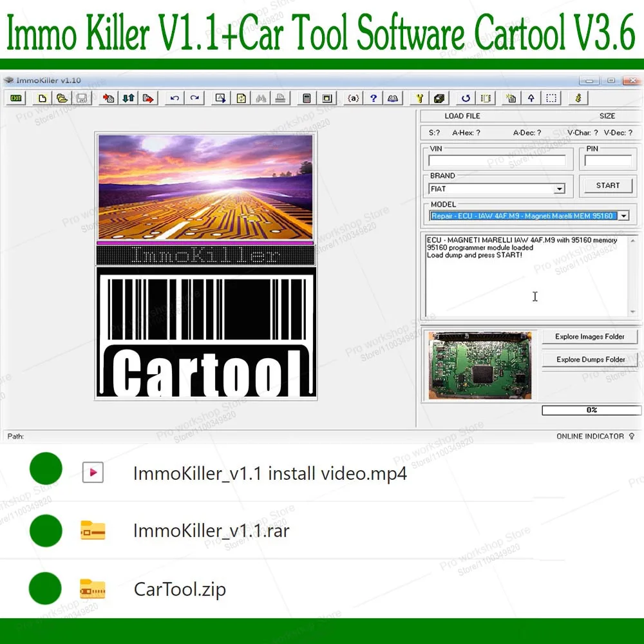Open the MODEL dropdown arrow

pyautogui.click(x=623, y=216)
